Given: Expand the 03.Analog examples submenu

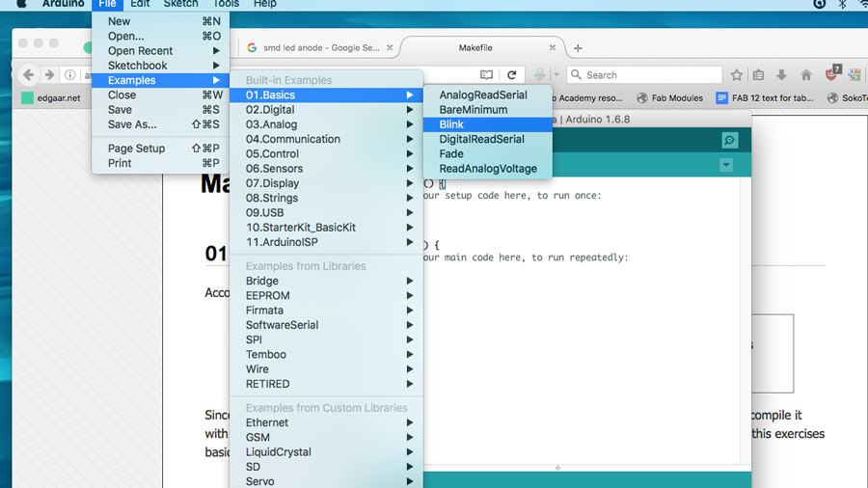Looking at the screenshot, I should click(x=327, y=124).
